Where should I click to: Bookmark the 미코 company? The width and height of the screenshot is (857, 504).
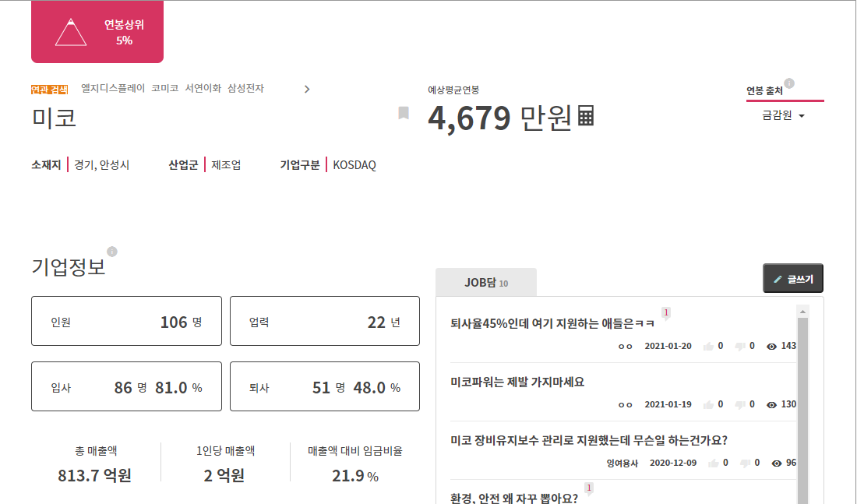404,113
